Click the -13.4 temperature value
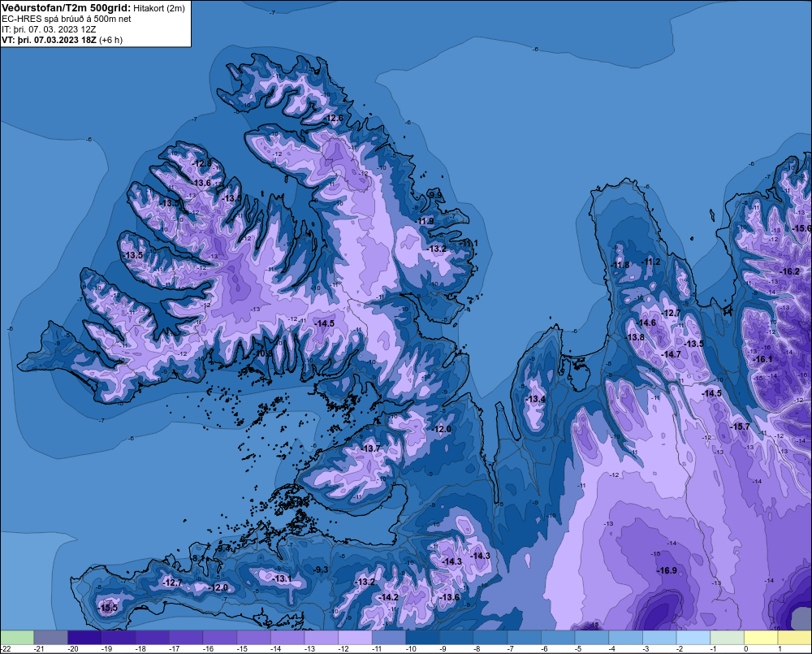 (x=534, y=399)
